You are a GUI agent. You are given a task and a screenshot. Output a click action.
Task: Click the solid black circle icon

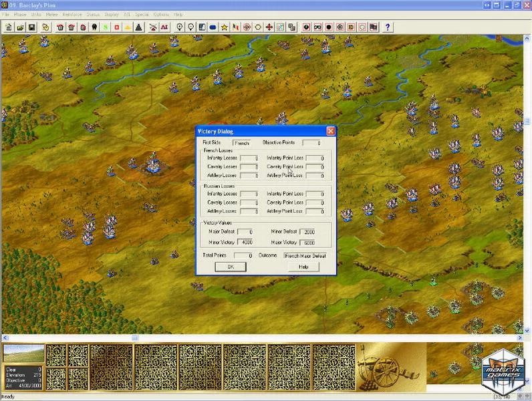pyautogui.click(x=329, y=27)
